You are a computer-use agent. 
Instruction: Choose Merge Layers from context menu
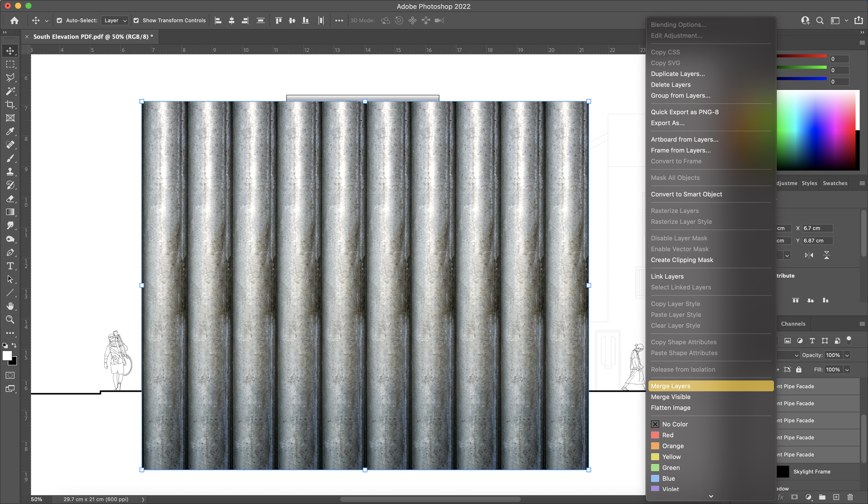[x=711, y=386]
